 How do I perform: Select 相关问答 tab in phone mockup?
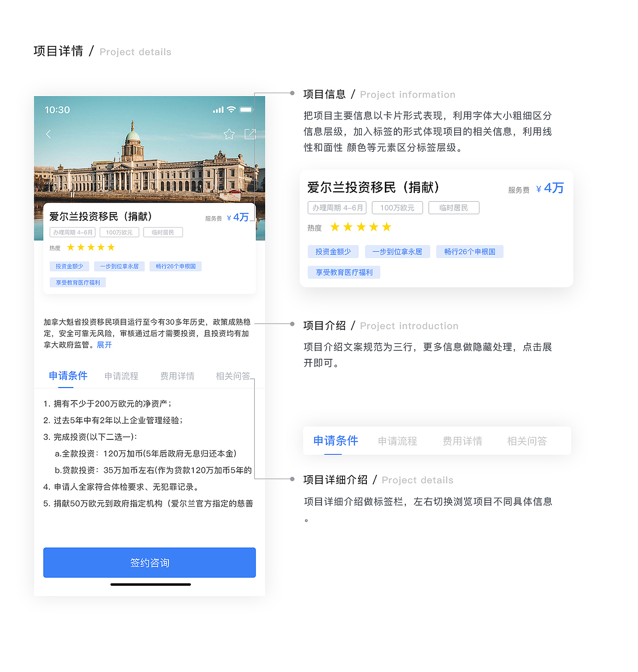[x=233, y=376]
